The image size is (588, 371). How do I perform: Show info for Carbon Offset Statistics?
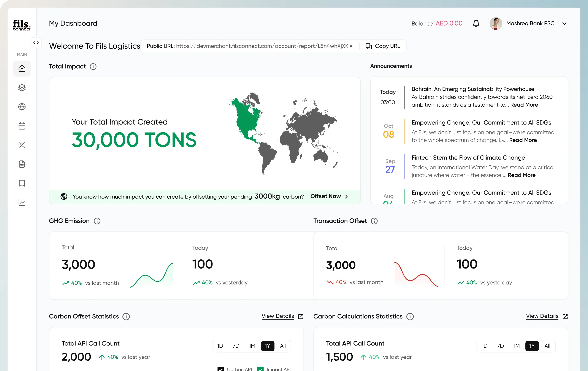pyautogui.click(x=126, y=317)
